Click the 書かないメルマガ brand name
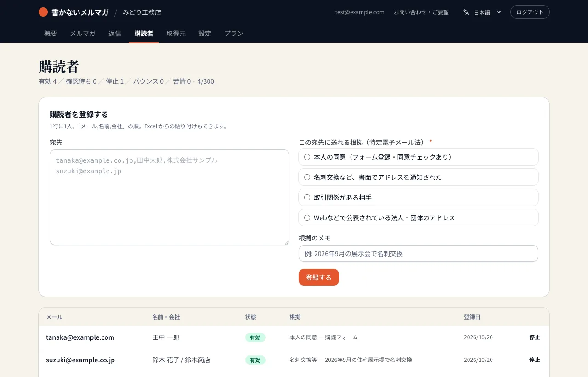 point(80,12)
